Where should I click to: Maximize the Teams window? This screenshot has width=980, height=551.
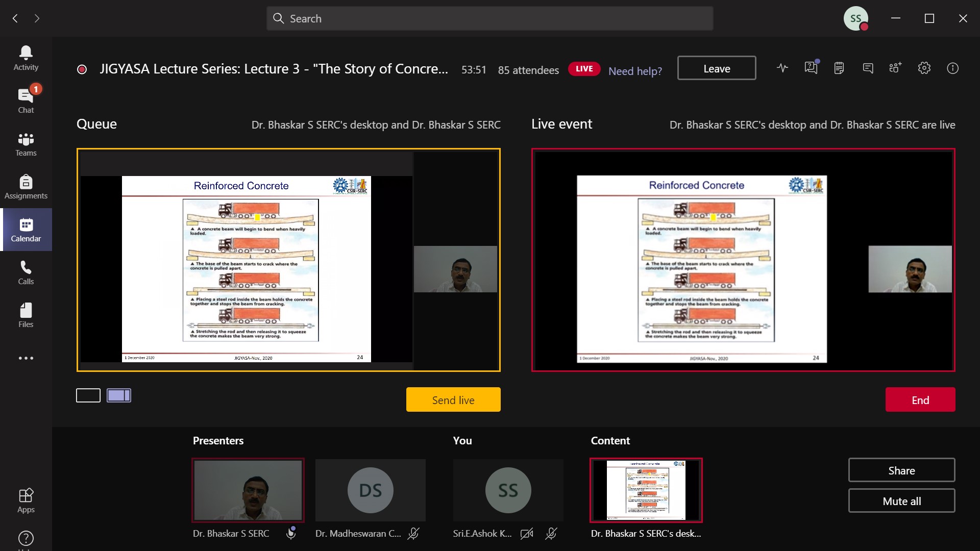pos(929,18)
